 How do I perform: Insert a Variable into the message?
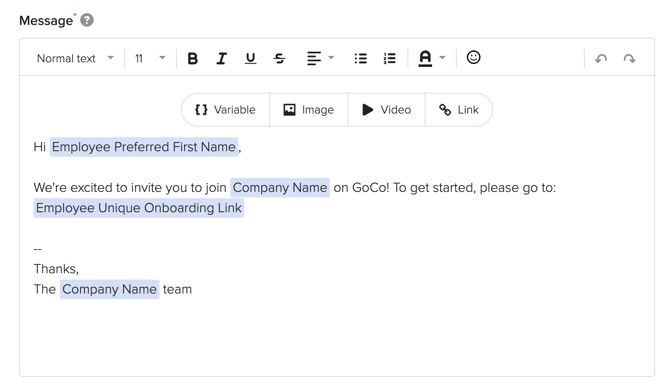click(226, 110)
